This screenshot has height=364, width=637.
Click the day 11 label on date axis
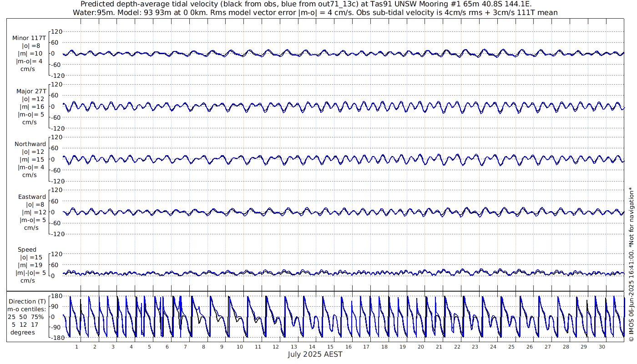(258, 346)
